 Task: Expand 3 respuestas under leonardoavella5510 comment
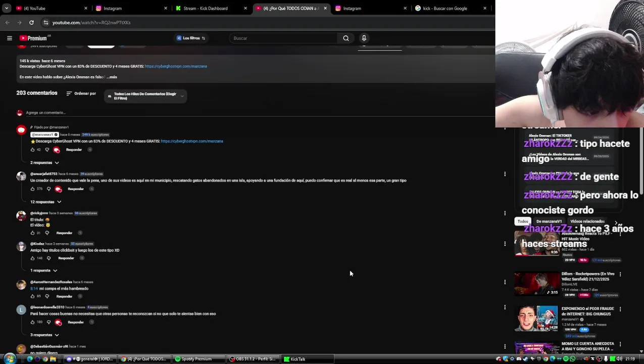click(x=44, y=335)
